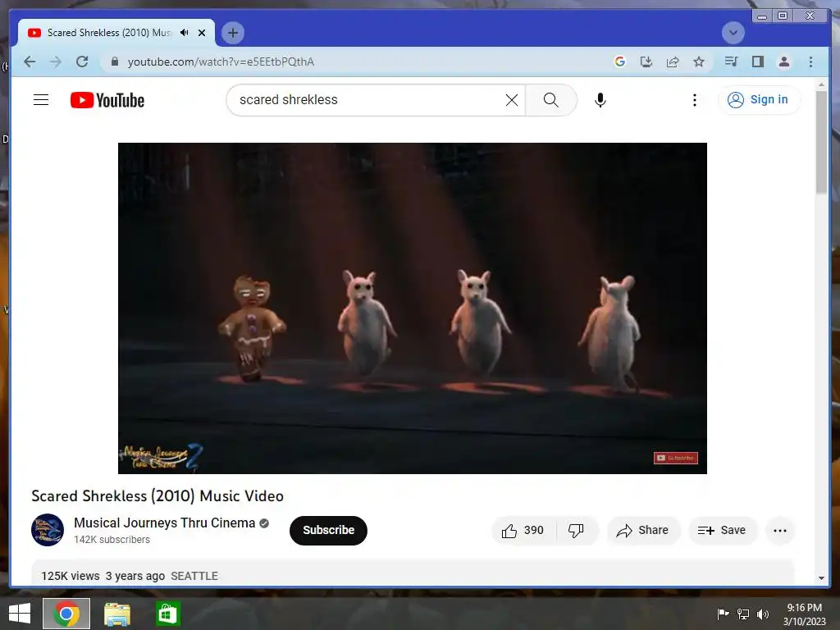Open more actions ellipsis beside Save

tap(780, 531)
